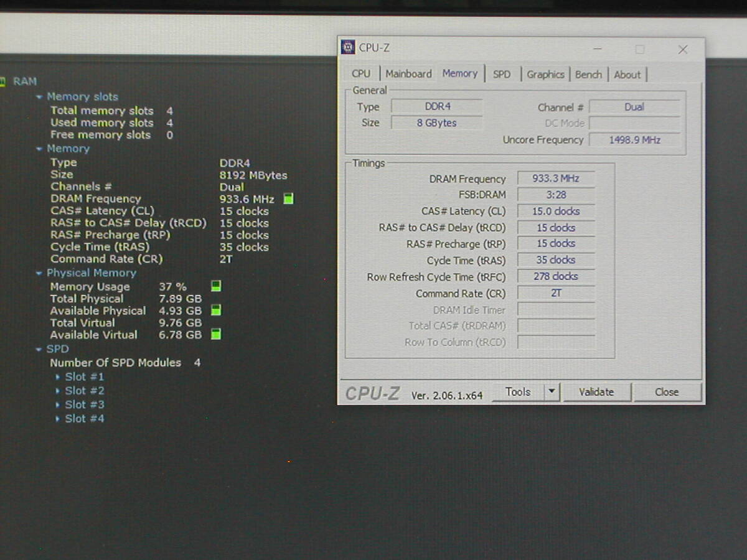Open the About tab
Viewport: 747px width, 560px height.
pyautogui.click(x=627, y=74)
